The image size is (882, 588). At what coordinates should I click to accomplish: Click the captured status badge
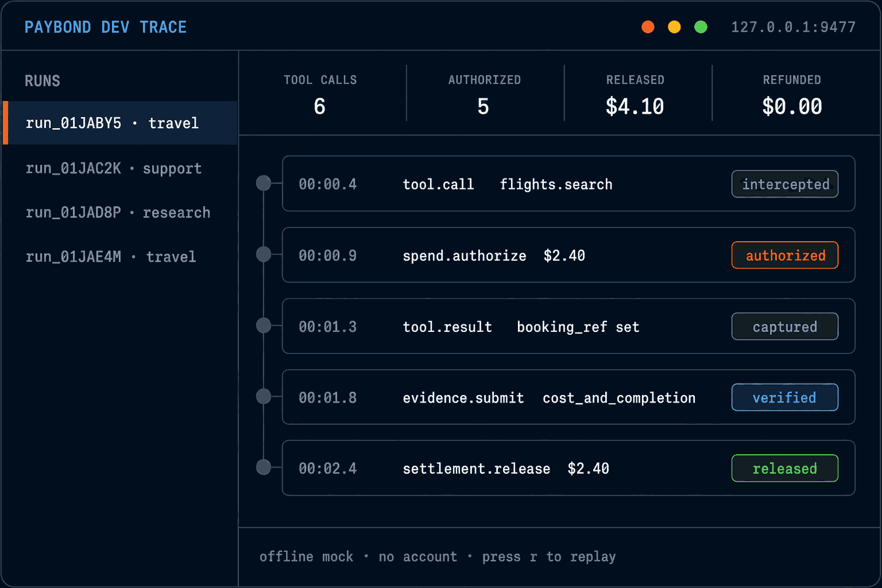tap(785, 326)
